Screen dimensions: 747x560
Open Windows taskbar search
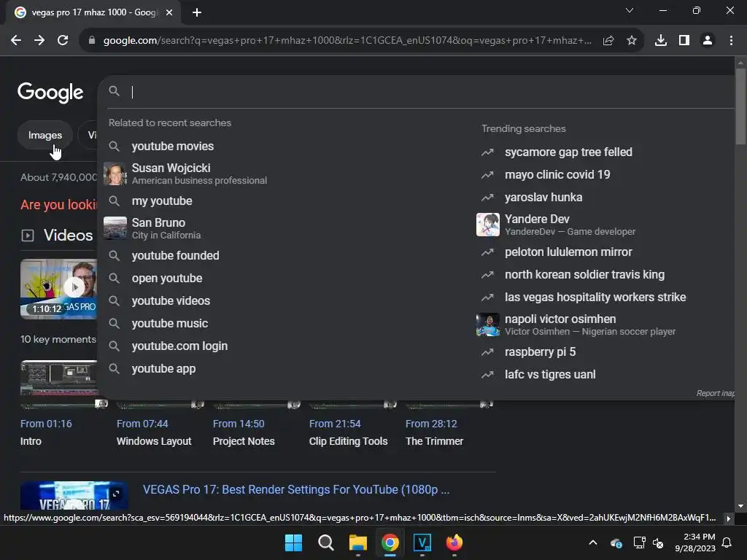(x=326, y=542)
